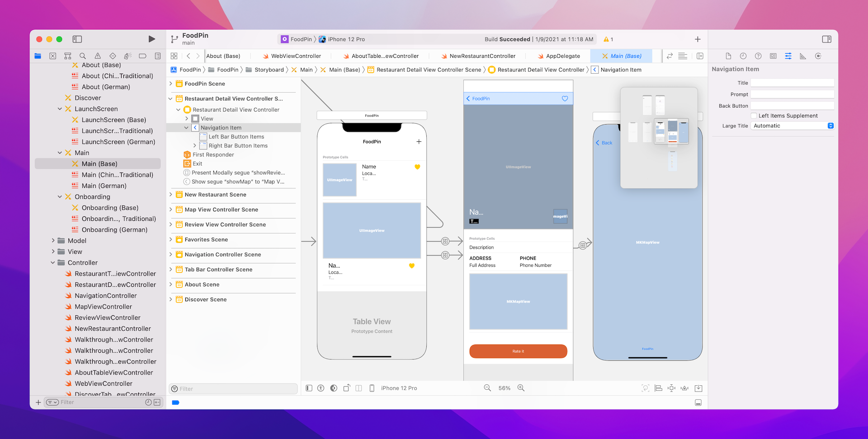Open the Find navigator magnifier icon

(83, 56)
